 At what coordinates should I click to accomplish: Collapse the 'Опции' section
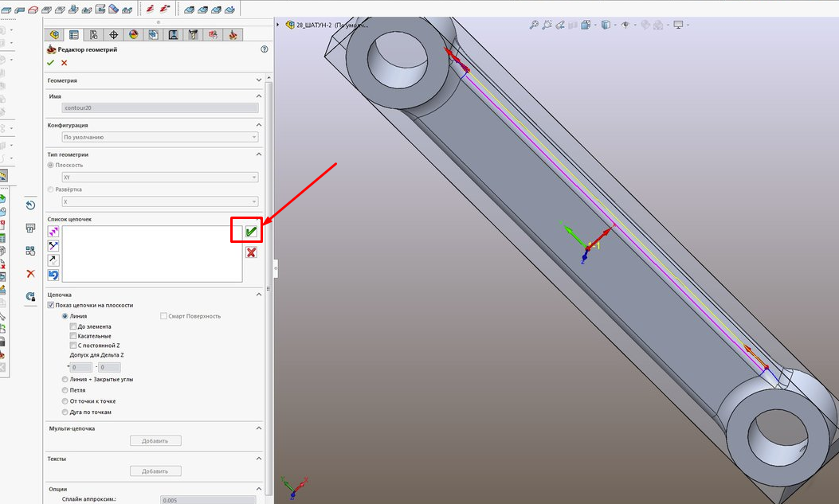259,489
